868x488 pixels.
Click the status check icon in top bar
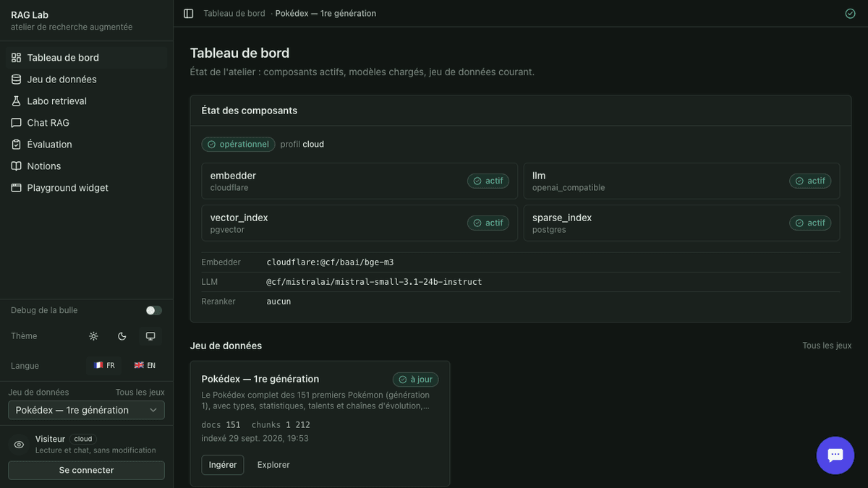pos(850,14)
